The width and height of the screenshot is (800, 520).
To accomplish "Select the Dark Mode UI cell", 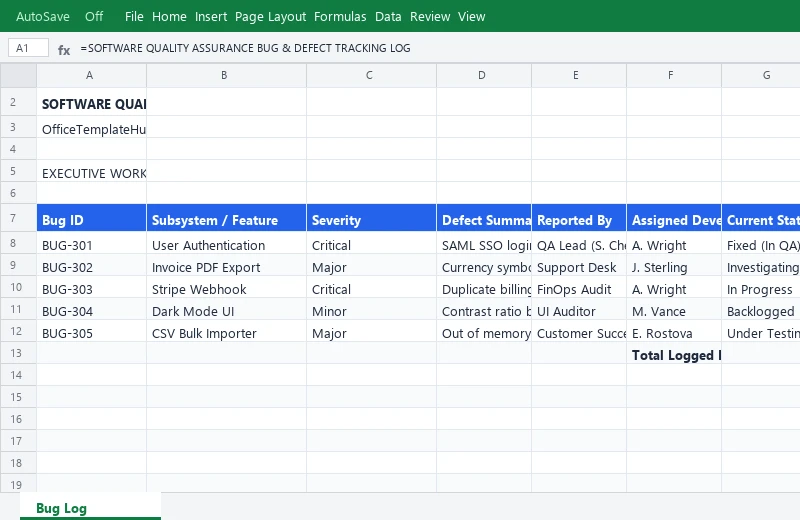I will pyautogui.click(x=227, y=309).
